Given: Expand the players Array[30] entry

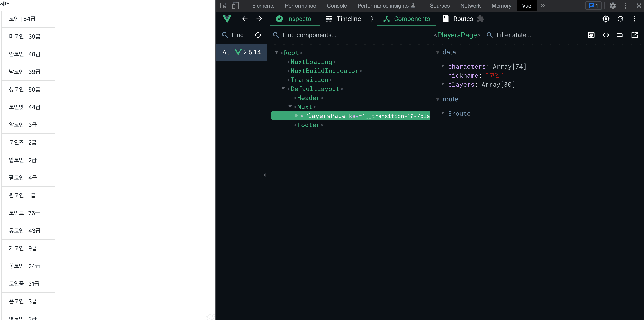Looking at the screenshot, I should point(443,84).
